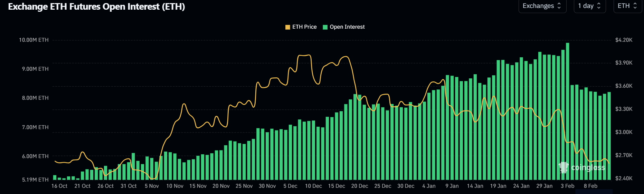Click the 3 Feb date label
Image resolution: width=644 pixels, height=194 pixels.
(x=568, y=186)
